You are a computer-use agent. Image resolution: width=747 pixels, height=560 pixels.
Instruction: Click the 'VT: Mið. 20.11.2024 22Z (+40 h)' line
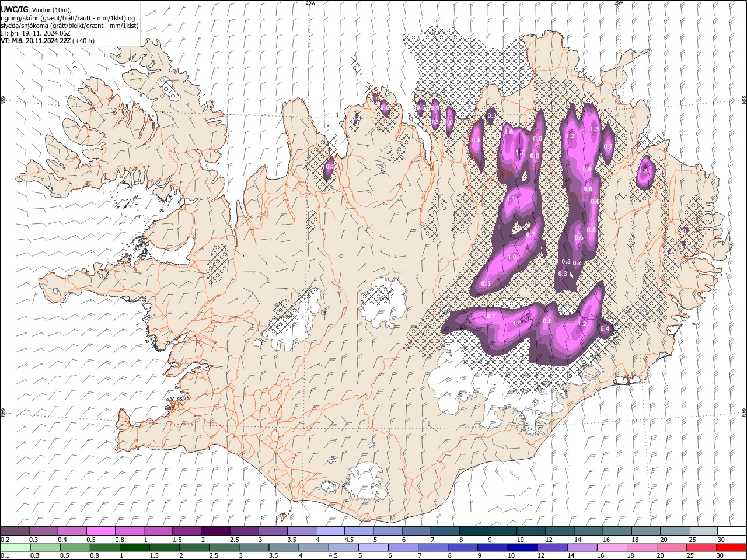[48, 41]
